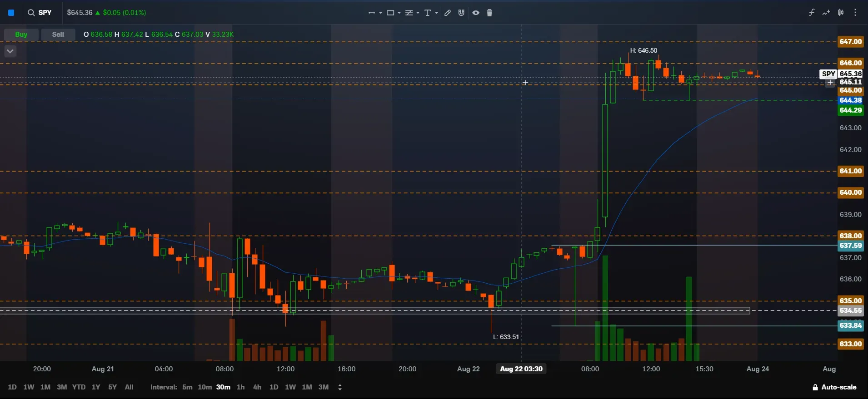Select the 1D range

pyautogui.click(x=12, y=387)
